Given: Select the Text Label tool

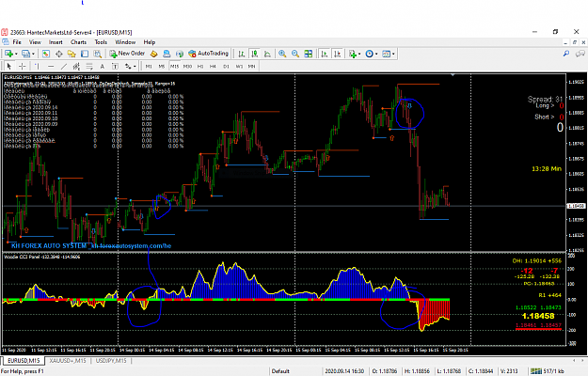Looking at the screenshot, I should tap(115, 67).
